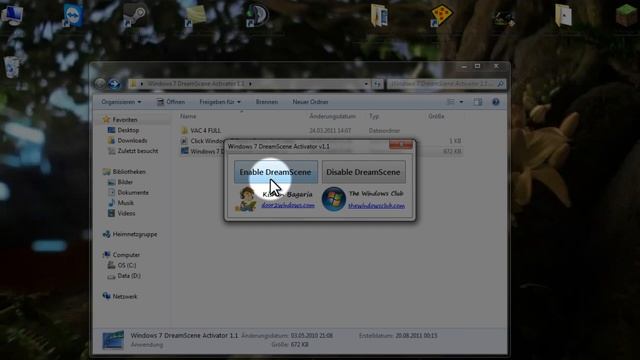The image size is (640, 360).
Task: Select Heimnetzgruppe in the navigation pane
Action: tap(135, 234)
